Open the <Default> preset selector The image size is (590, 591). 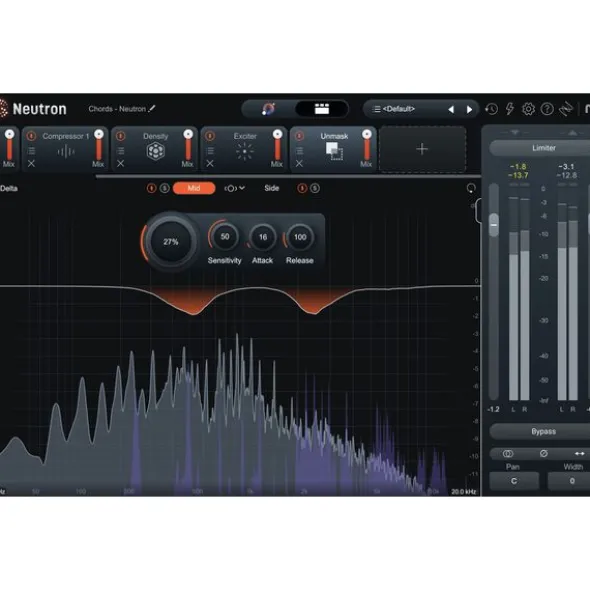(398, 109)
